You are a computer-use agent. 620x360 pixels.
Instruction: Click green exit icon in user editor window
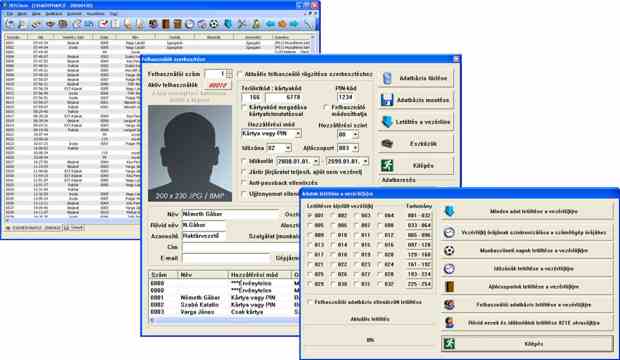pos(387,165)
